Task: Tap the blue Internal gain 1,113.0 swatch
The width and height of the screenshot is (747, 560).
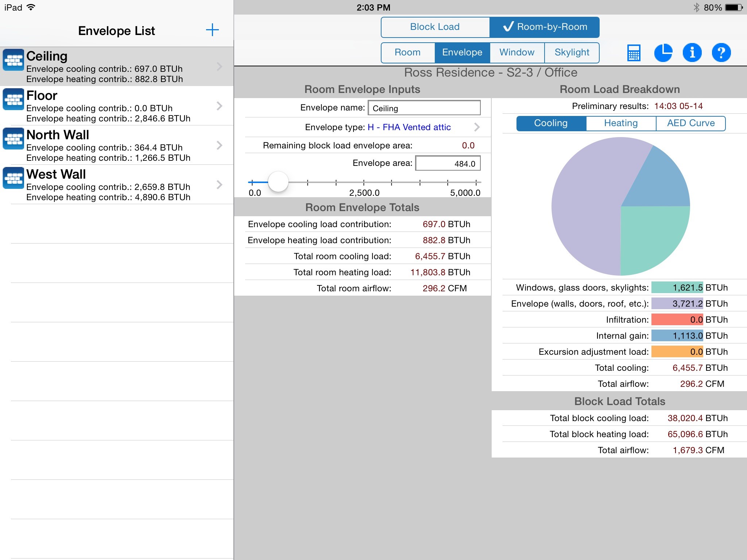Action: tap(677, 336)
